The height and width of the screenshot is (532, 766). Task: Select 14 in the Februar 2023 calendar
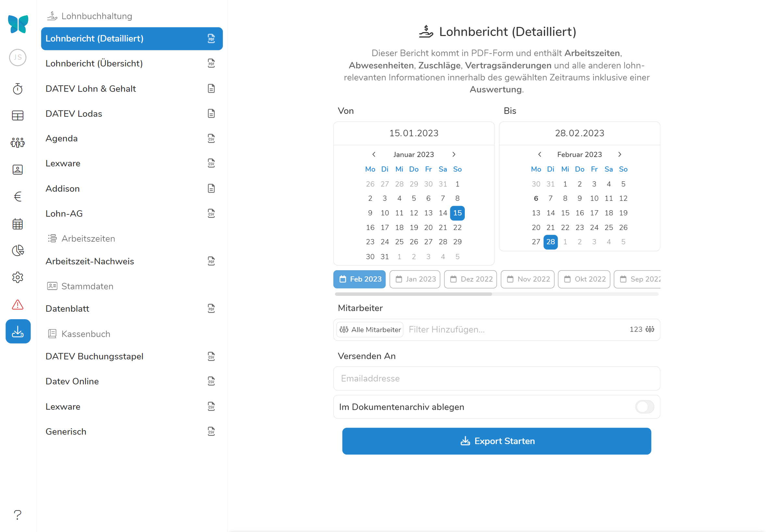coord(550,213)
